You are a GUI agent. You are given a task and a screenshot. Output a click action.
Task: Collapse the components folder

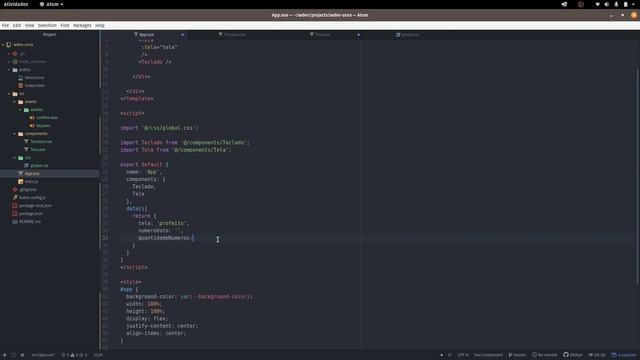coord(15,134)
